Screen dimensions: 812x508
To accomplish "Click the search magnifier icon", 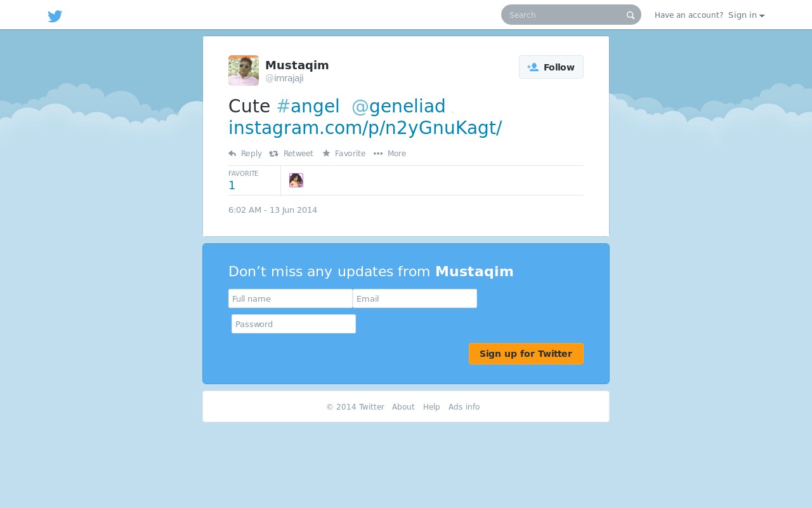I will (x=631, y=15).
